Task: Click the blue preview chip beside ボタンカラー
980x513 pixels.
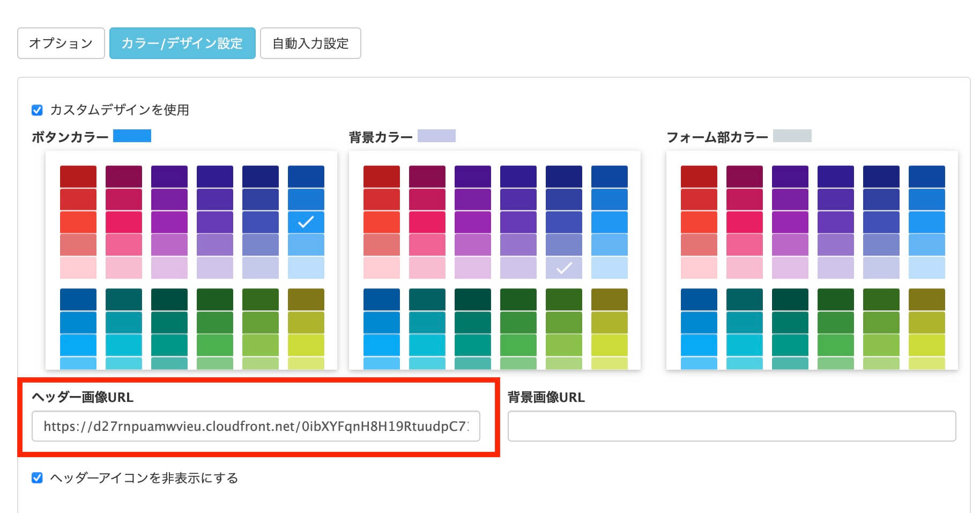Action: [132, 136]
